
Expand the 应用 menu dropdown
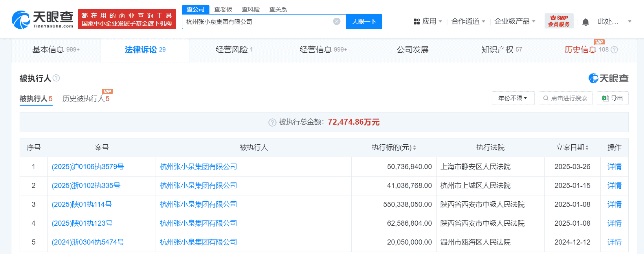[428, 21]
